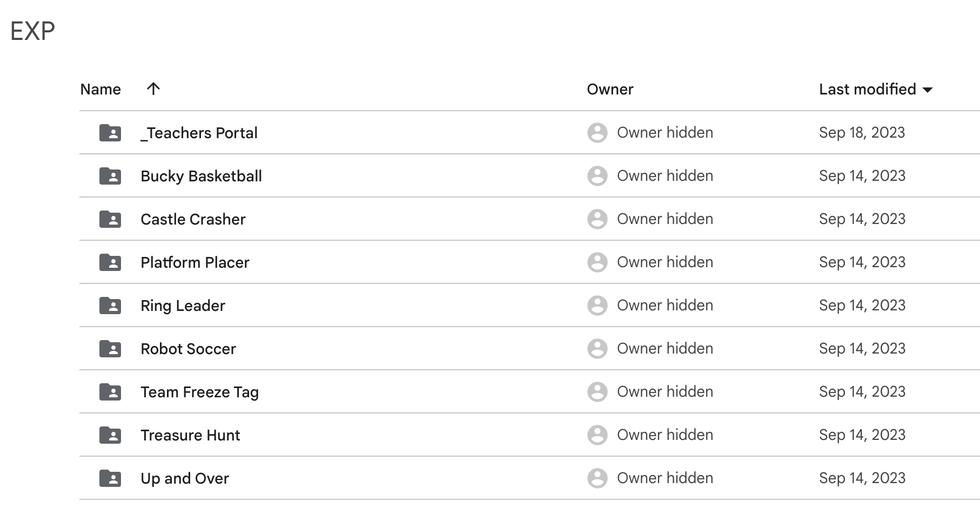Open the Team Freeze Tag folder
Screen dimensions: 980x529
199,392
